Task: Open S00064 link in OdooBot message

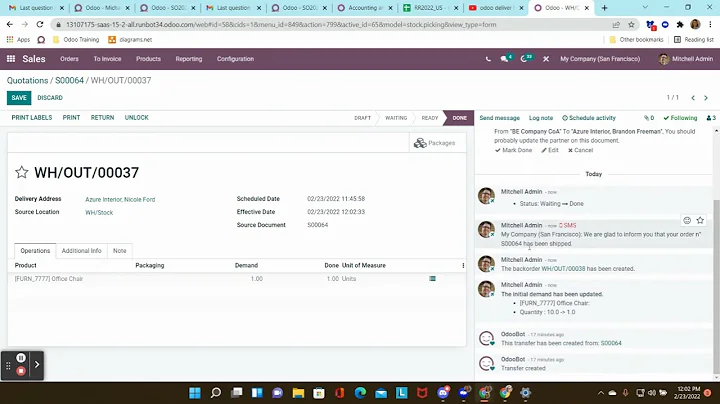Action: pos(611,343)
